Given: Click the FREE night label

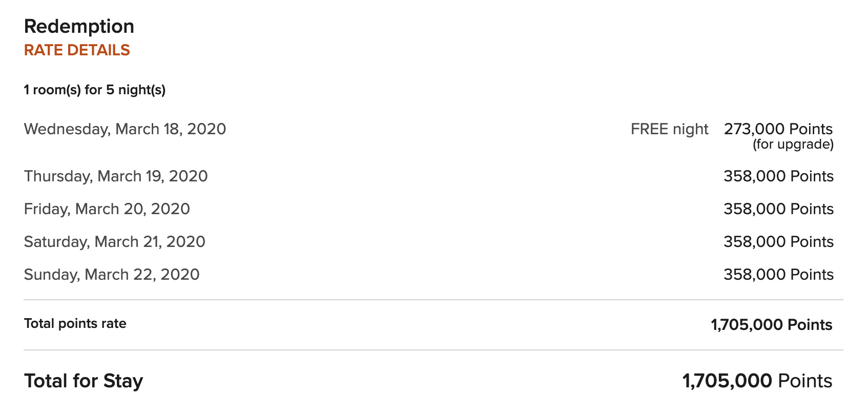Looking at the screenshot, I should (669, 129).
